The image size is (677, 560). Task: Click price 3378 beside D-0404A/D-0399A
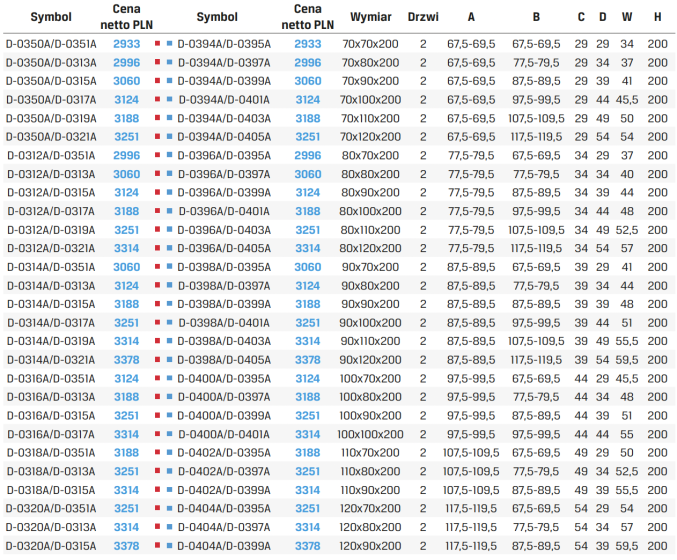click(307, 546)
